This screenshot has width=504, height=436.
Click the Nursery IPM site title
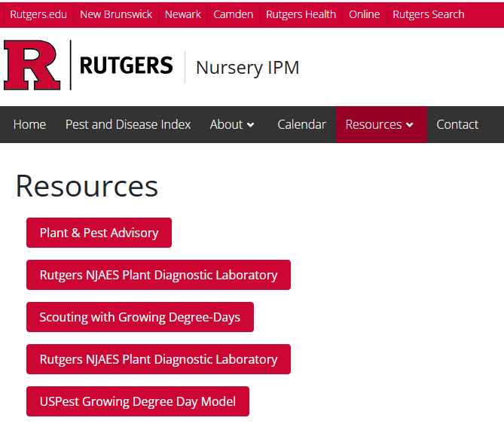pos(248,68)
